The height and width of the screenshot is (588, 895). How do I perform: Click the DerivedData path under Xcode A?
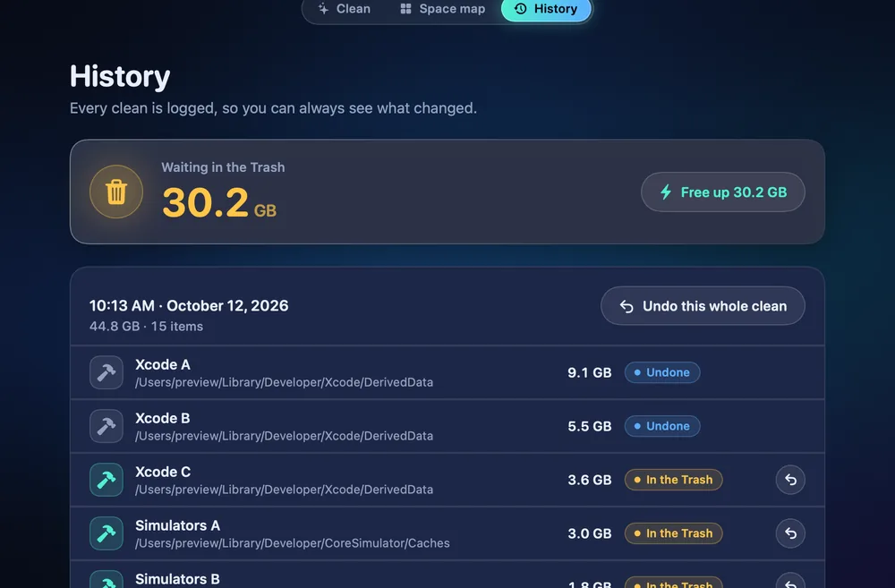point(285,382)
